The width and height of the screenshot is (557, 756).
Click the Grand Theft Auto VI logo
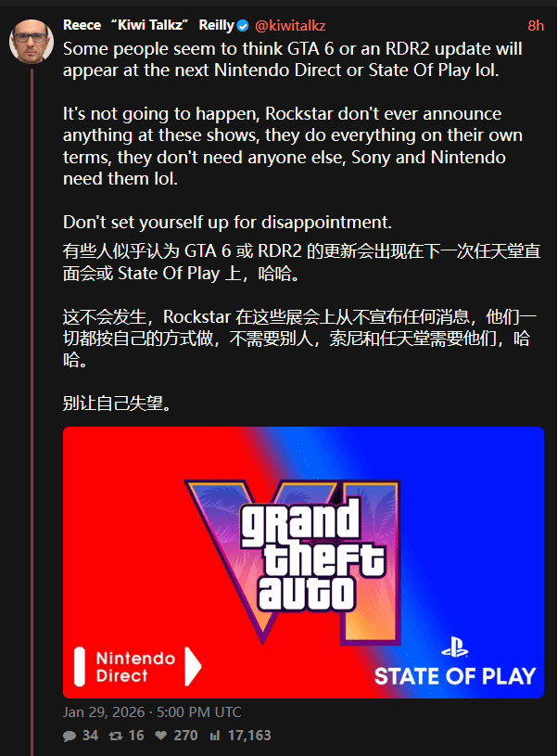click(x=294, y=562)
